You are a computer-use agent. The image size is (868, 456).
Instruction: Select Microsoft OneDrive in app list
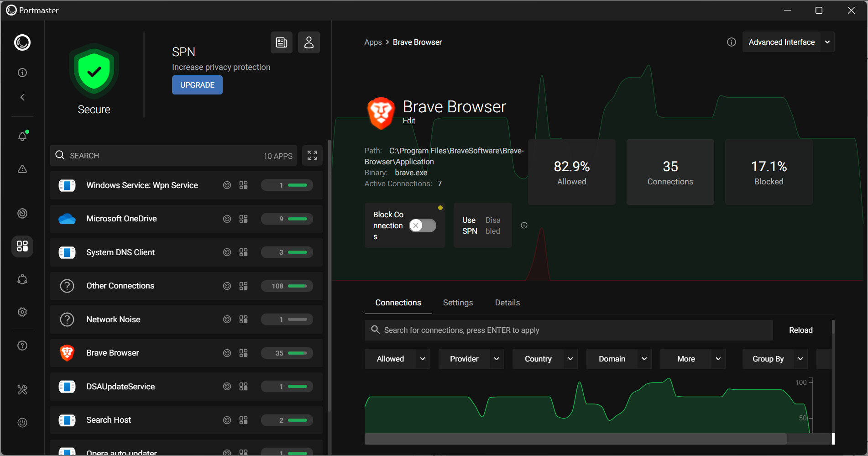186,219
